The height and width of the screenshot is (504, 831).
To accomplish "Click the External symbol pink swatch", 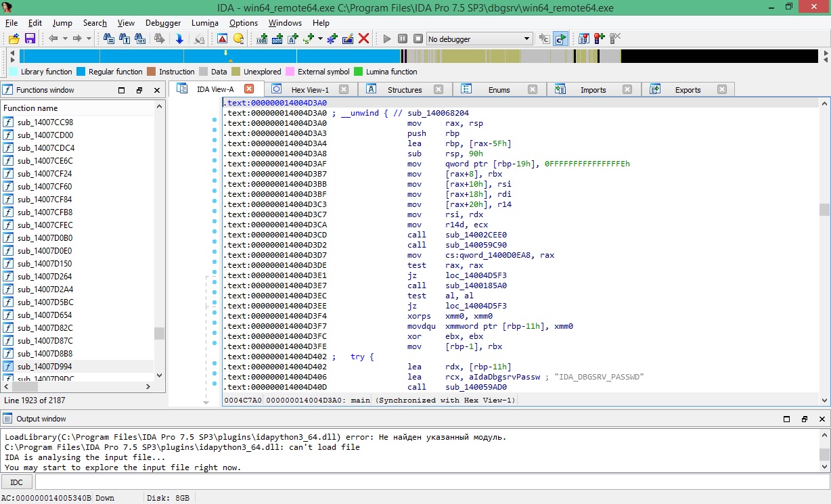I will click(x=290, y=72).
